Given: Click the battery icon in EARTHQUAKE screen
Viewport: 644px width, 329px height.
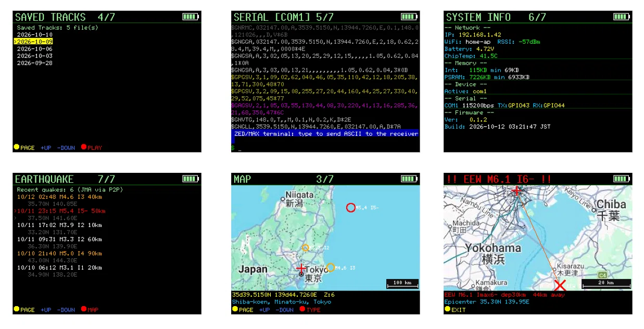Looking at the screenshot, I should pyautogui.click(x=191, y=179).
